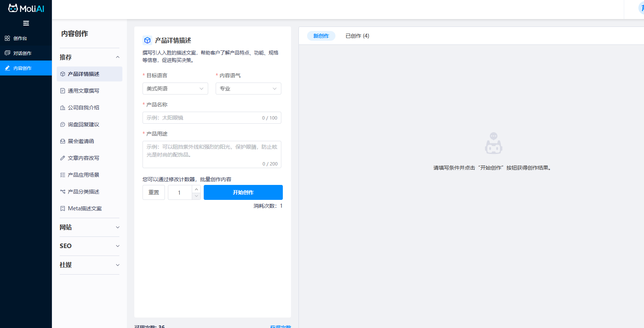Click the MoliAI logo icon

pos(13,8)
